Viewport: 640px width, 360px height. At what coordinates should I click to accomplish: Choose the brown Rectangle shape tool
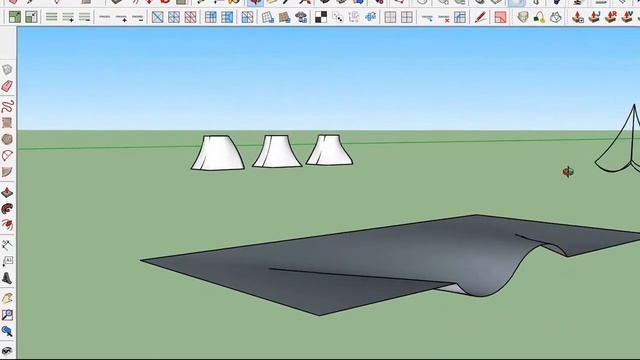[7, 122]
